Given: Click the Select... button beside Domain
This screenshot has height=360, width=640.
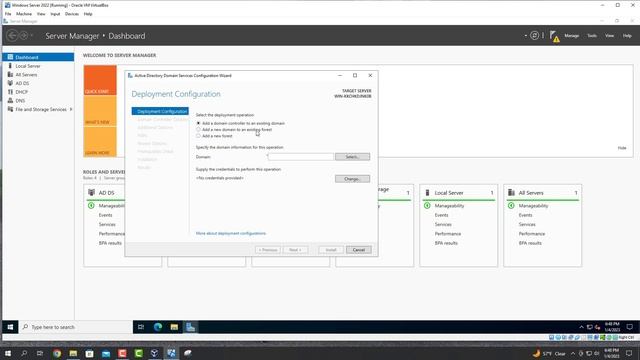Looking at the screenshot, I should click(353, 157).
